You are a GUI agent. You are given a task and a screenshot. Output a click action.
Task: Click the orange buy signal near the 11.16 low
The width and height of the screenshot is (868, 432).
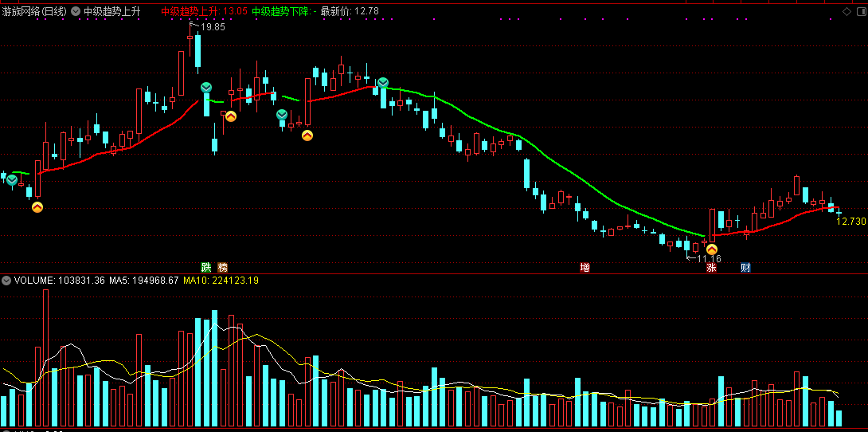click(712, 249)
